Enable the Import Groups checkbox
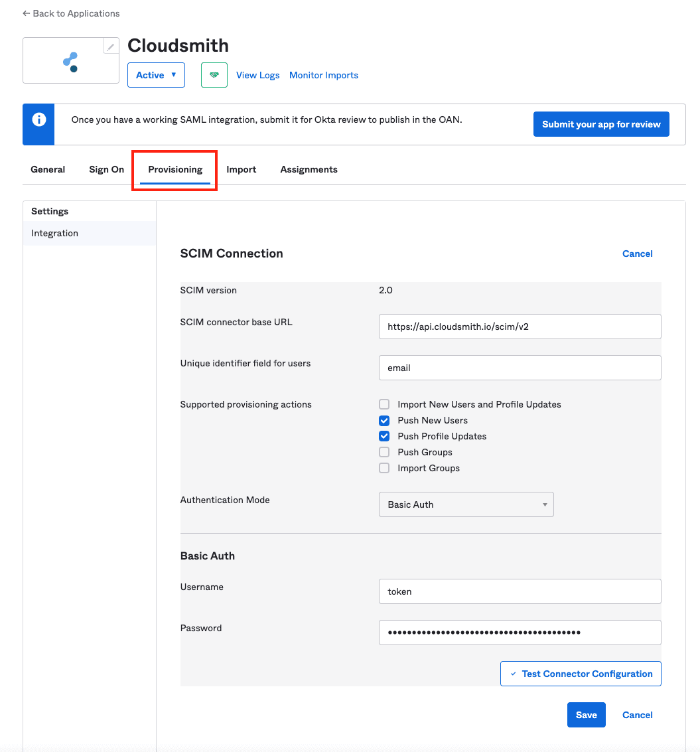 coord(384,468)
